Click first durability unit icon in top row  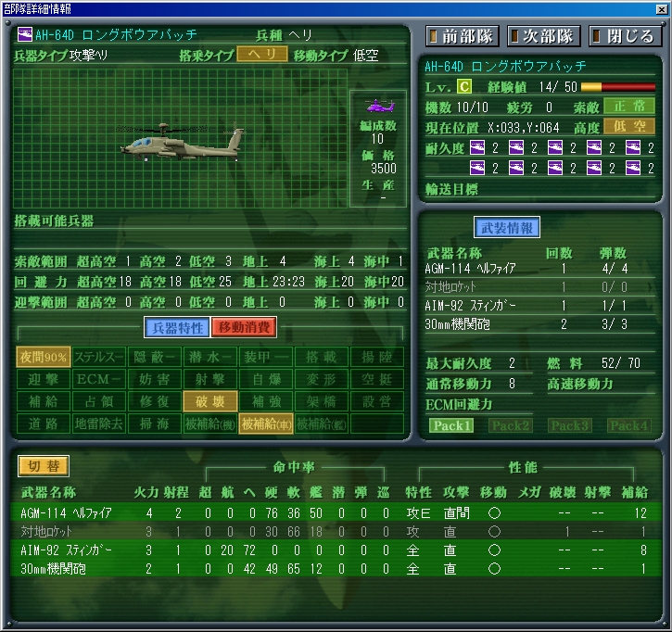click(477, 148)
